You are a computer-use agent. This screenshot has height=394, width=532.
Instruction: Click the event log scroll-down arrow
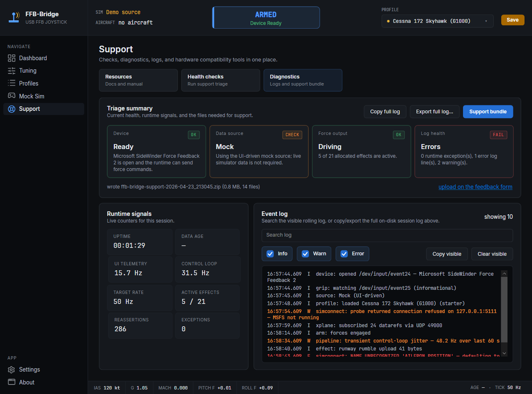(504, 353)
